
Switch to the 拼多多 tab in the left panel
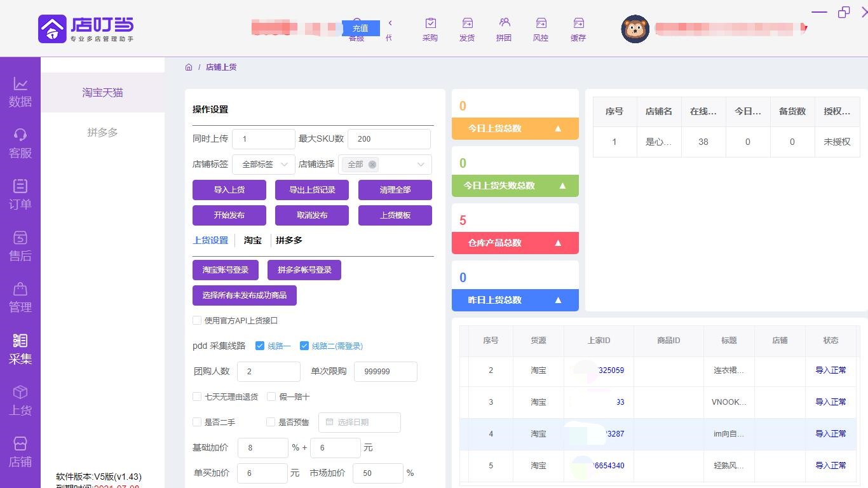[102, 132]
